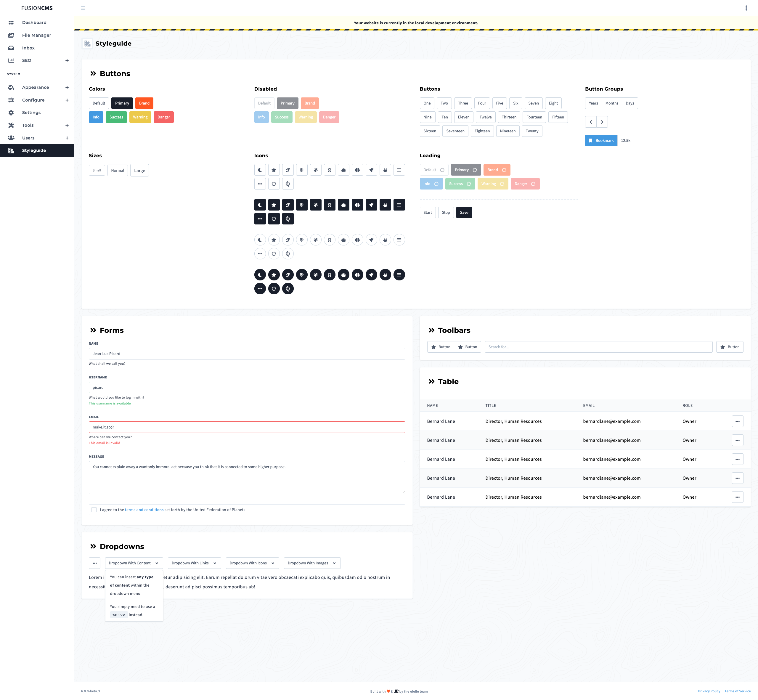The width and height of the screenshot is (758, 700).
Task: Click the outlined square moon icon button
Action: coord(260,170)
